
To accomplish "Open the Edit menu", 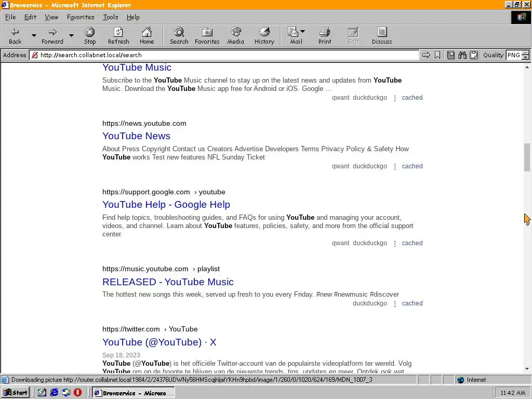I will [30, 17].
